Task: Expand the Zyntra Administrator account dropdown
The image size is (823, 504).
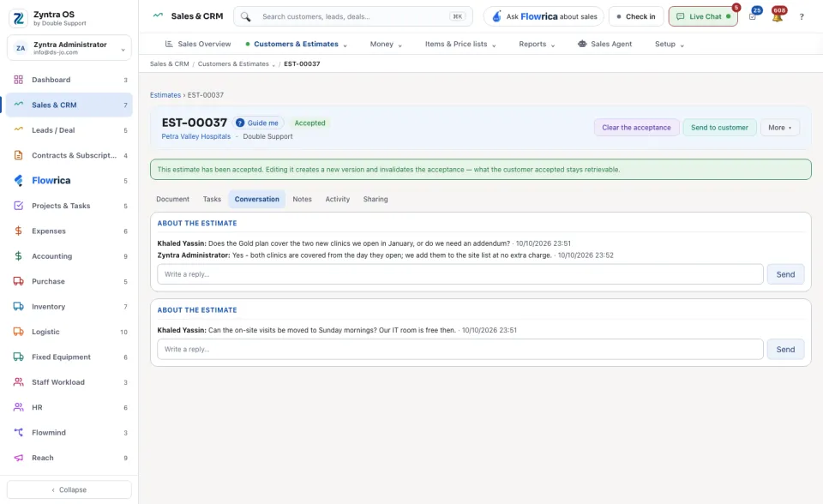Action: pos(123,50)
